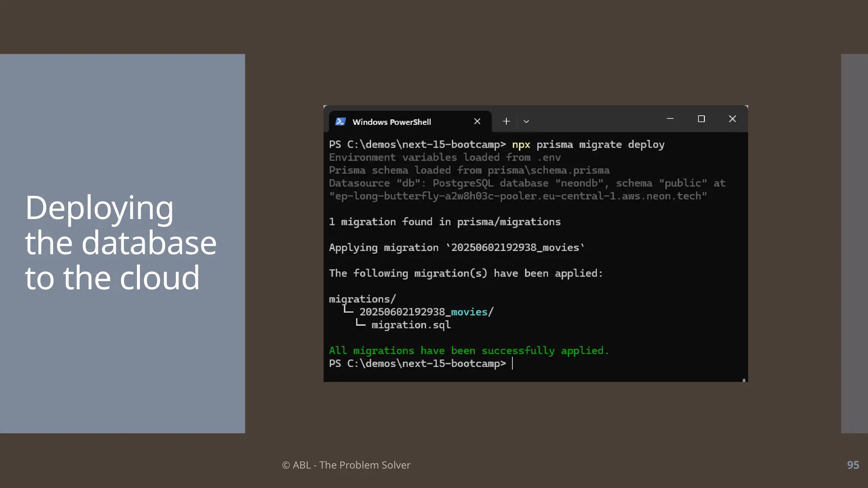Click 'The following migration(s) have been applied:'
Image resolution: width=868 pixels, height=488 pixels.
tap(466, 274)
